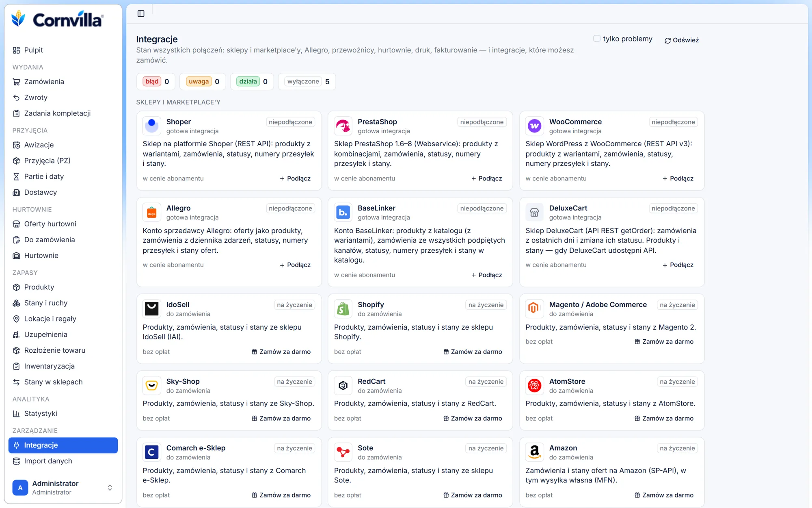Enable the 'tylko problemy' checkbox
Image resolution: width=812 pixels, height=508 pixels.
596,39
